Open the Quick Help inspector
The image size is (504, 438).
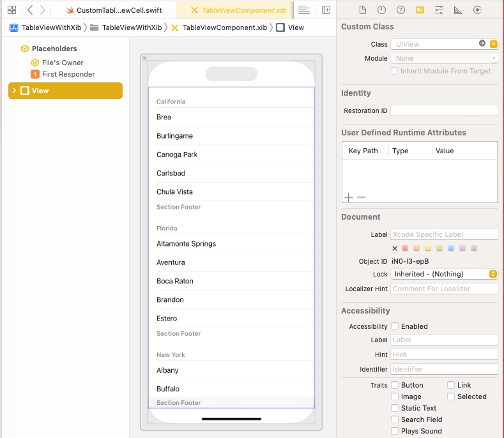pyautogui.click(x=401, y=10)
